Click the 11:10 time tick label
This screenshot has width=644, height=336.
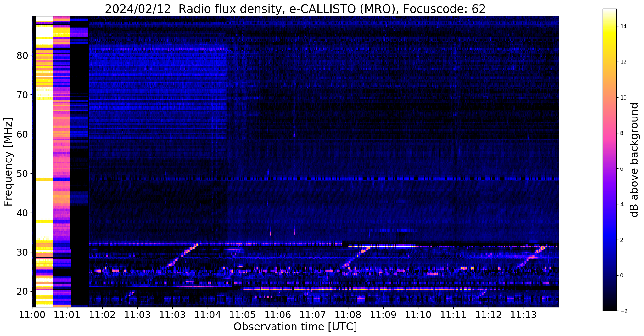[x=418, y=315]
